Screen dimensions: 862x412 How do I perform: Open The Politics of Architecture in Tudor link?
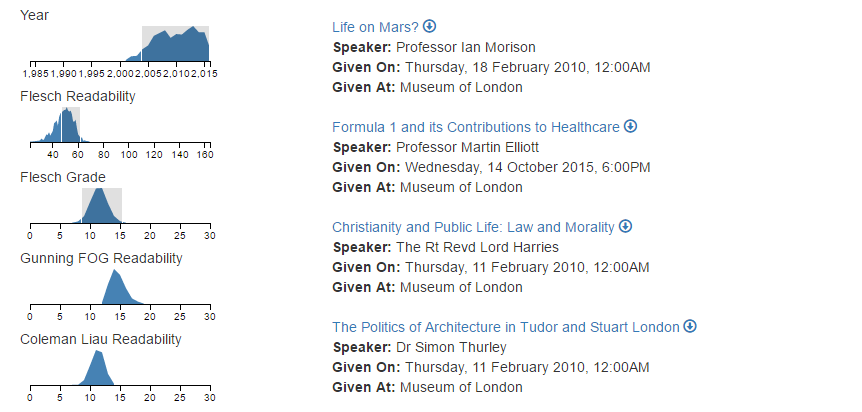click(x=506, y=327)
